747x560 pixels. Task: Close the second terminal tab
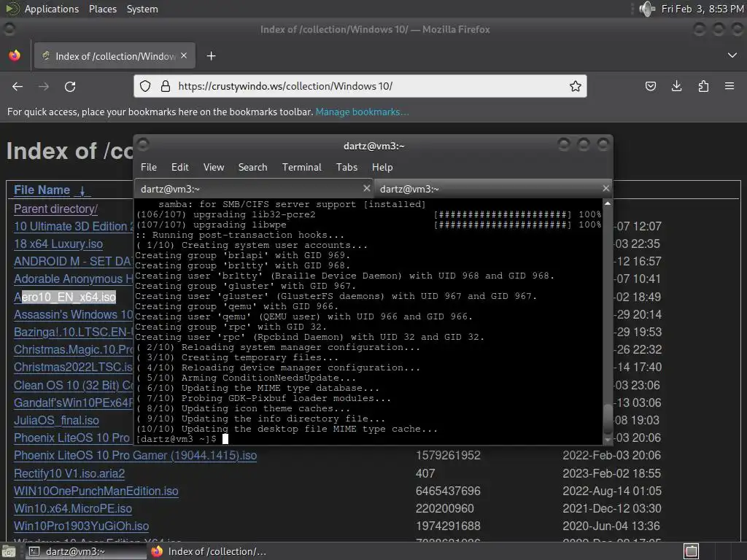click(x=606, y=189)
